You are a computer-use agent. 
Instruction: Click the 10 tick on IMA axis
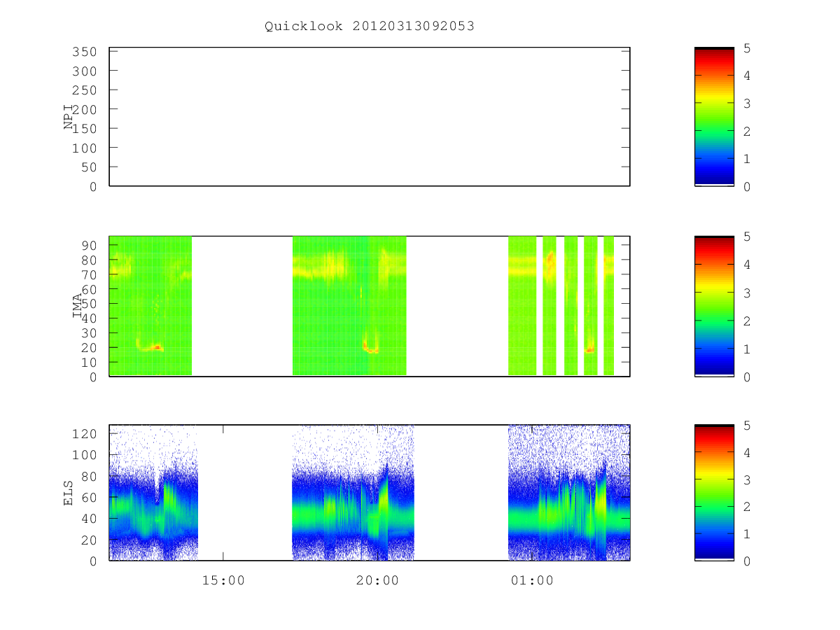pos(88,363)
